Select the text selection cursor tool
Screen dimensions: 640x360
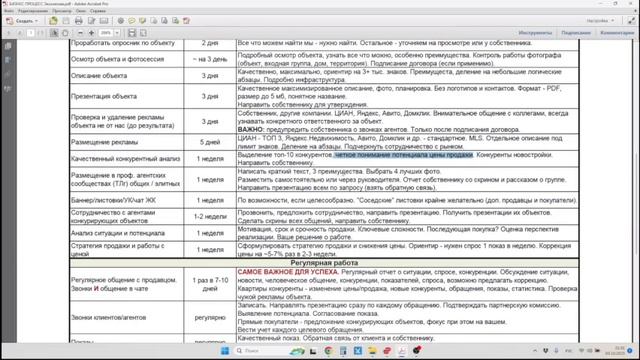click(x=54, y=33)
